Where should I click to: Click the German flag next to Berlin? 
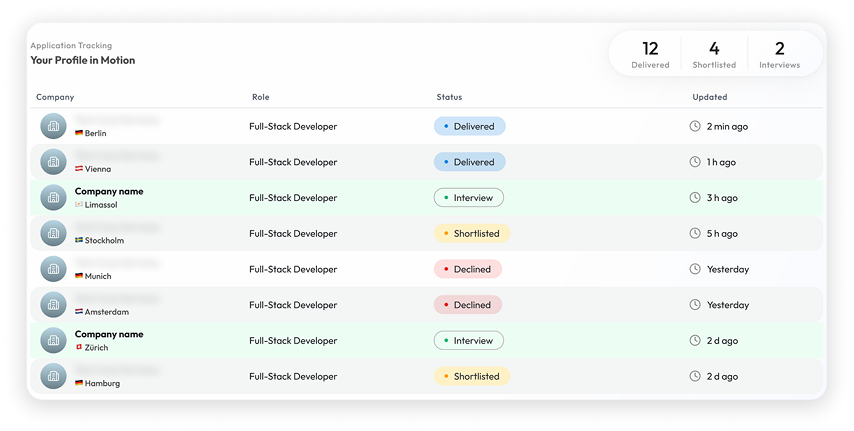coord(79,133)
